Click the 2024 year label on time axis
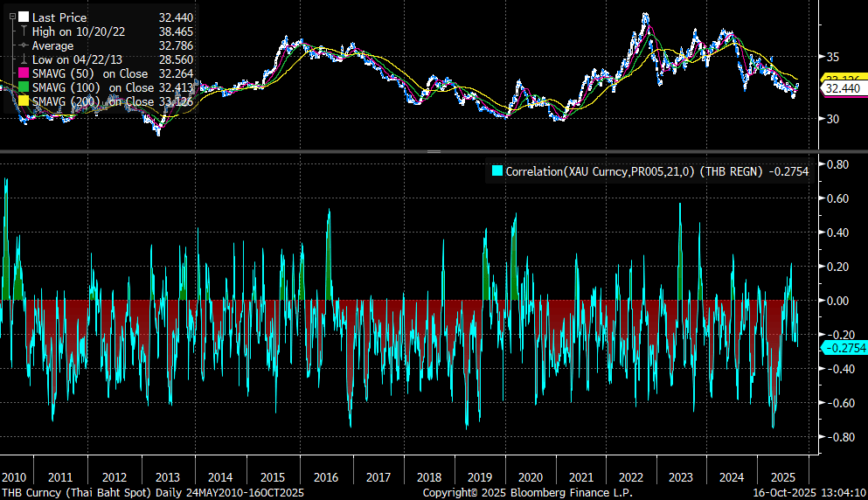 pos(732,477)
